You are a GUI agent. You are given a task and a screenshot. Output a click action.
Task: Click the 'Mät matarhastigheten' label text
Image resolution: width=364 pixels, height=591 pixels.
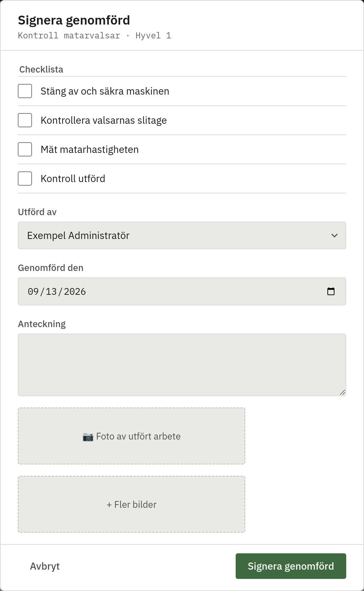(x=90, y=149)
